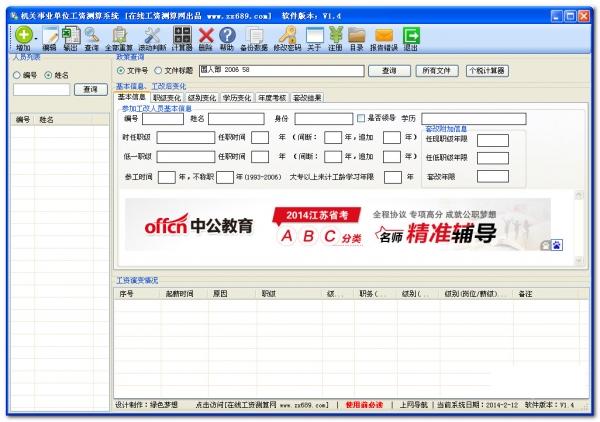600x422 pixels.
Task: Click the 全部重算 (Recalculate all) icon
Action: 119,36
